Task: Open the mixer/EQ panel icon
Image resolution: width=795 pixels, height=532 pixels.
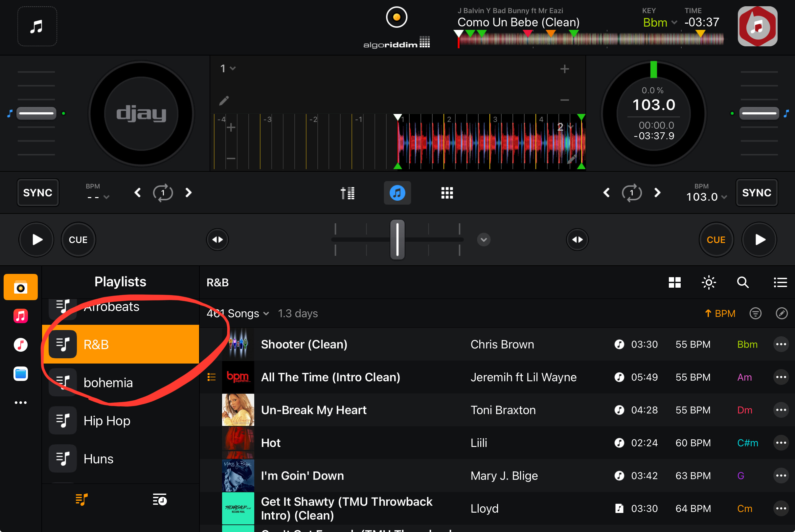Action: [x=348, y=193]
